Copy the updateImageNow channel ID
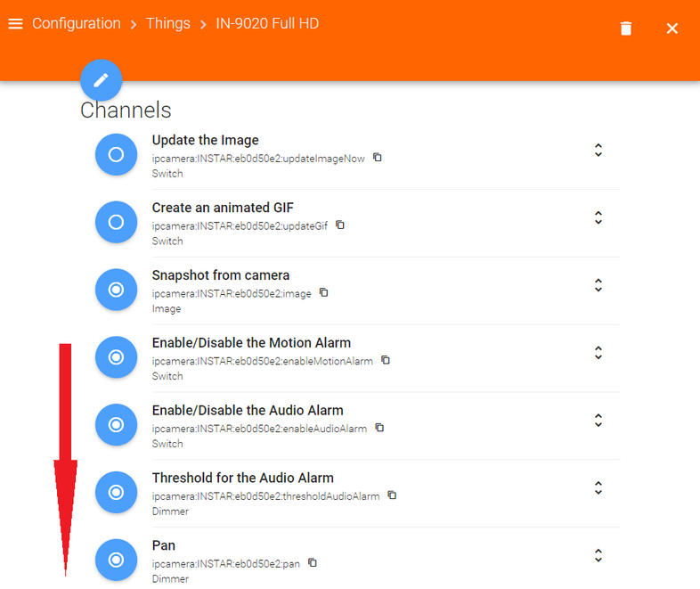The image size is (700, 589). (x=378, y=158)
